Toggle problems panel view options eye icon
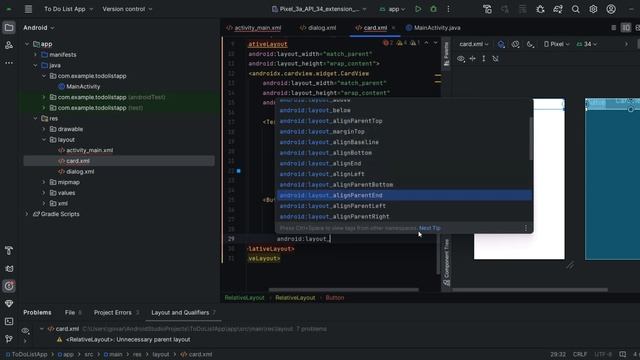This screenshot has width=640, height=360. tap(25, 331)
